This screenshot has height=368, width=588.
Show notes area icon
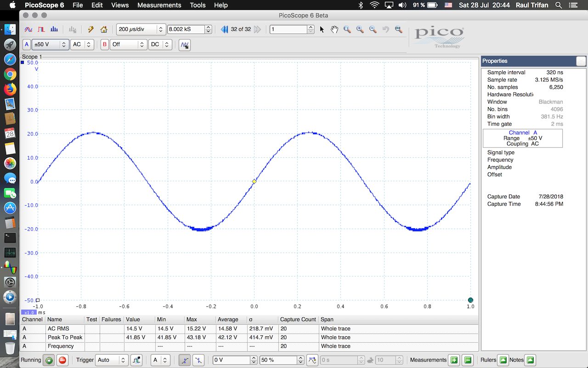click(x=531, y=360)
